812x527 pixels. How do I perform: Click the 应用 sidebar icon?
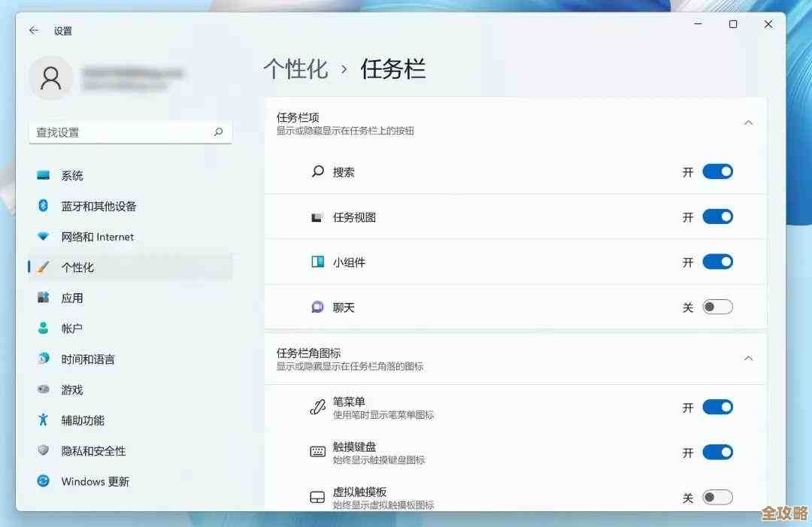[x=72, y=298]
